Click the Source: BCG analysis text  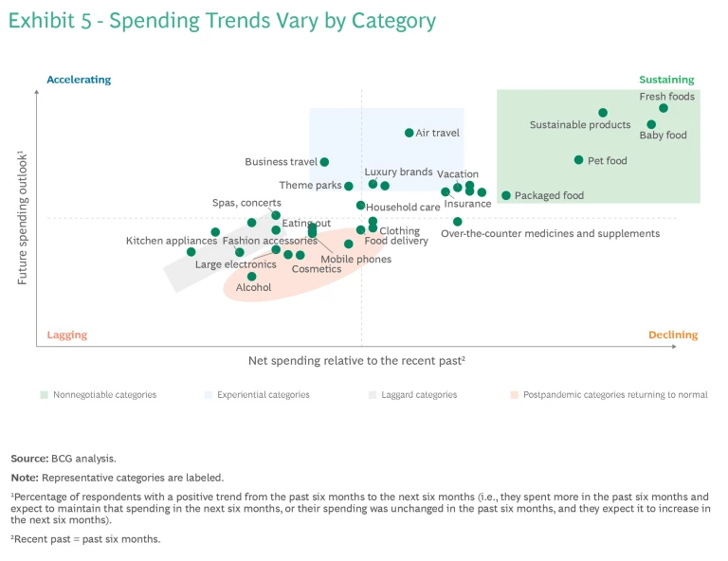pyautogui.click(x=64, y=458)
